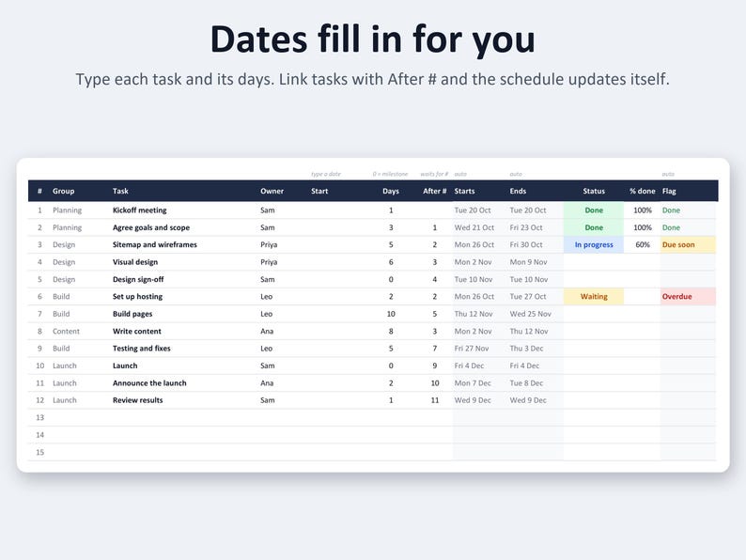Click the Starts column header
Screen dimensions: 746x560
[x=464, y=191]
